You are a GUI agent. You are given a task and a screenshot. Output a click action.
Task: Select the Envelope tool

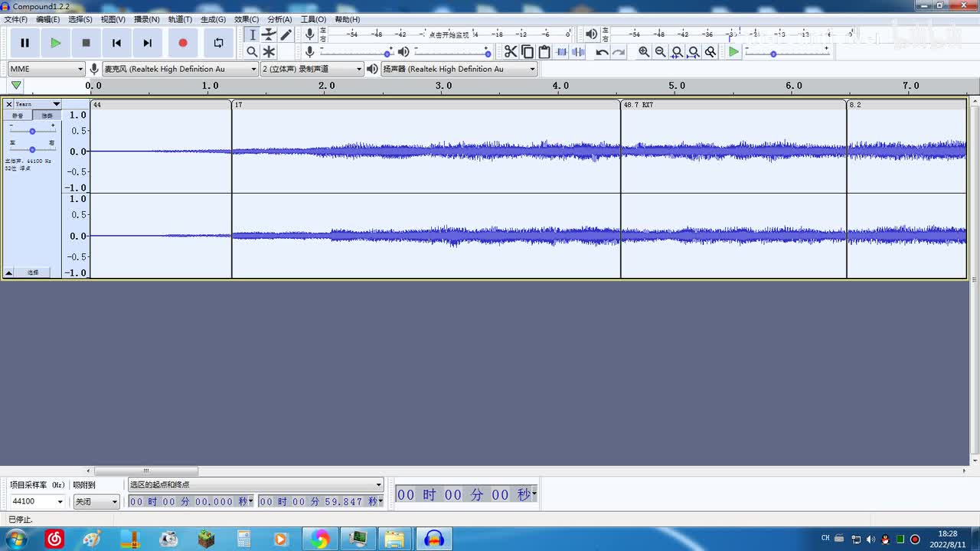coord(269,34)
